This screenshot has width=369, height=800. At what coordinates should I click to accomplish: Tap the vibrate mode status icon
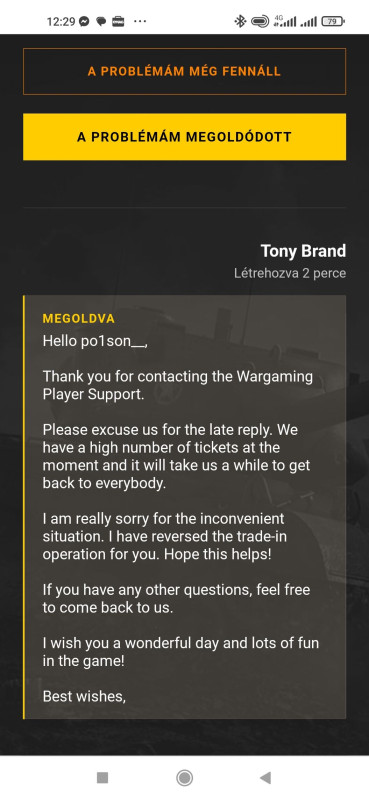260,21
